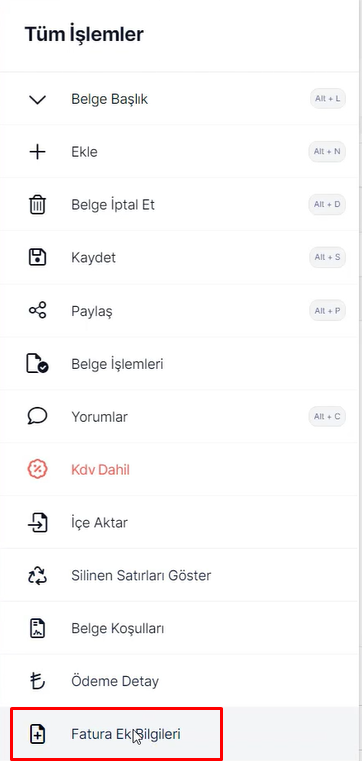The width and height of the screenshot is (362, 761).
Task: Click the Silinen Satırları Göster text
Action: pos(141,576)
